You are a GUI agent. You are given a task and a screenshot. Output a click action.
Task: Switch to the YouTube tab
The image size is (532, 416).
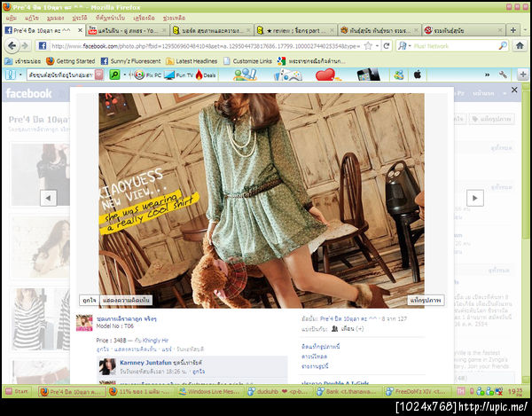(127, 30)
